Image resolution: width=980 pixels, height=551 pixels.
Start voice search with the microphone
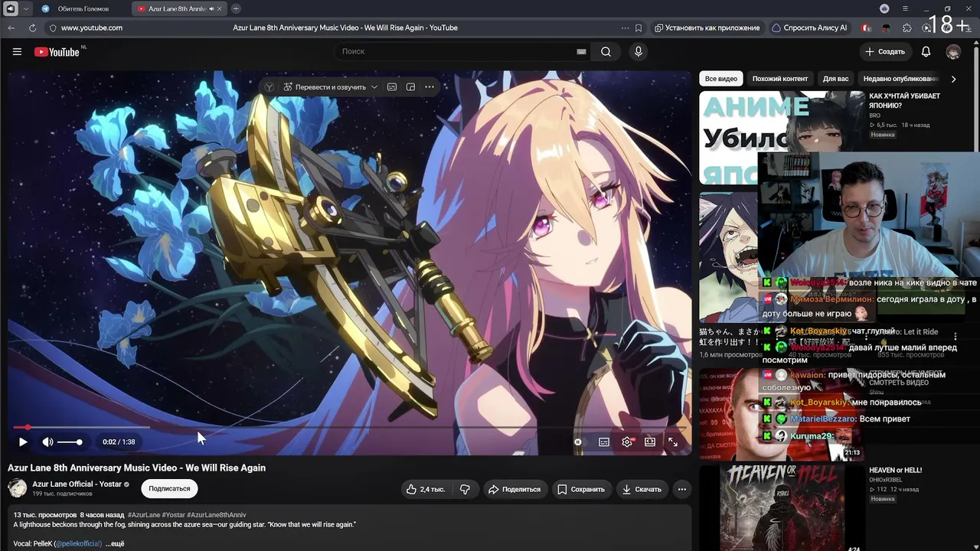click(x=639, y=51)
